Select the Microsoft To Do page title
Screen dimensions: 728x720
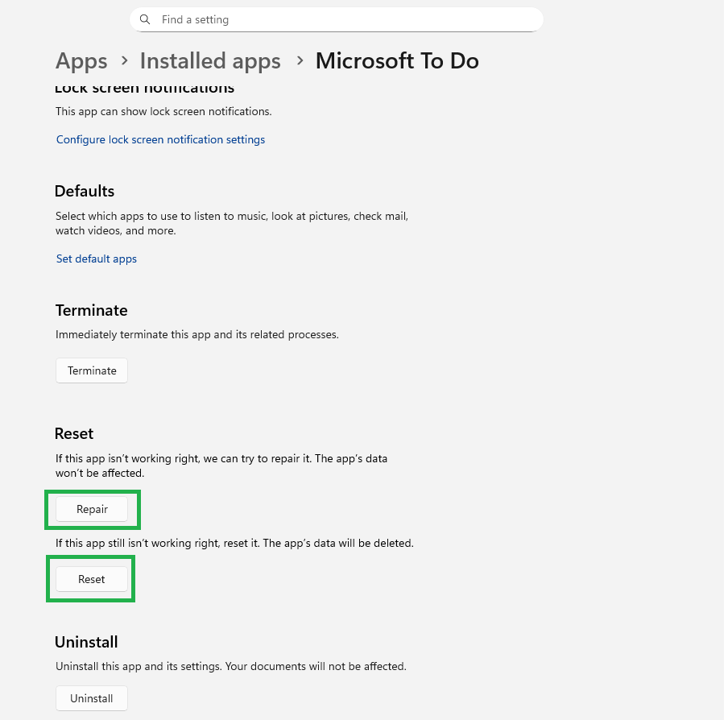pos(397,61)
